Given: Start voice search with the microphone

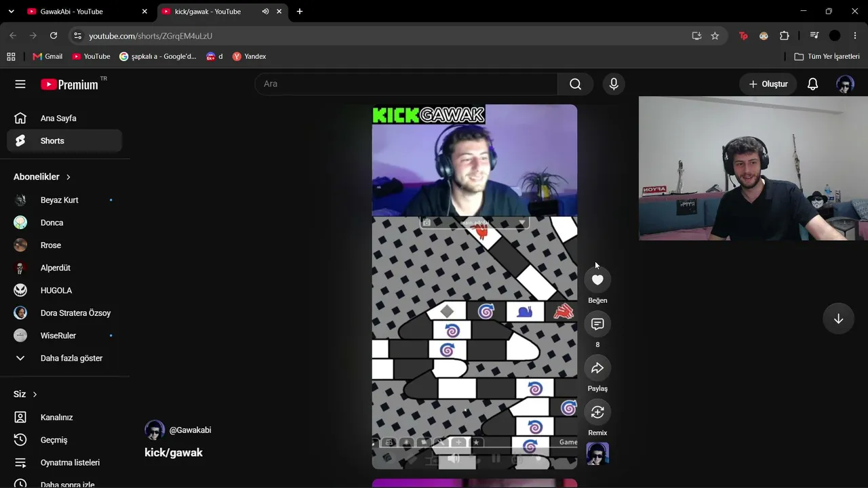Looking at the screenshot, I should [x=614, y=84].
